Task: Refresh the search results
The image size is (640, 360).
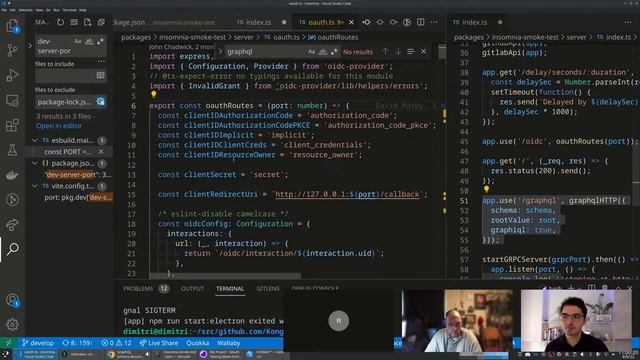Action: pyautogui.click(x=60, y=22)
